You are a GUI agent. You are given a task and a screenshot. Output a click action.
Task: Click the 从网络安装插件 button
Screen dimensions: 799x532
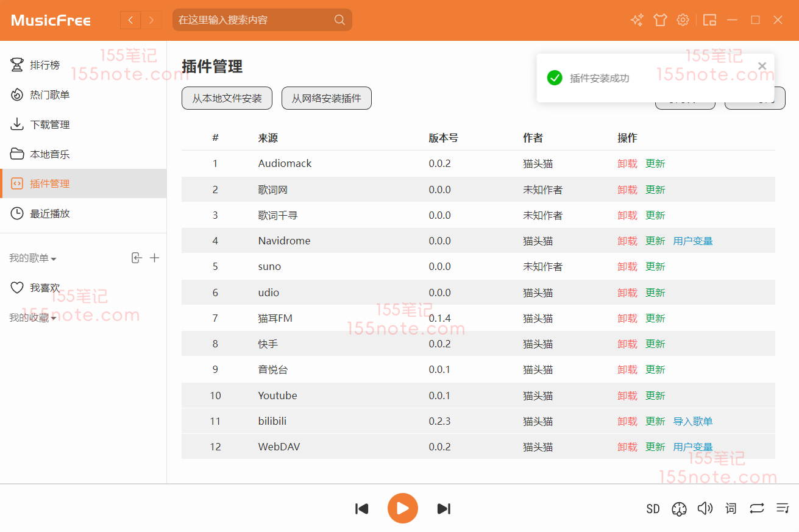[x=326, y=98]
